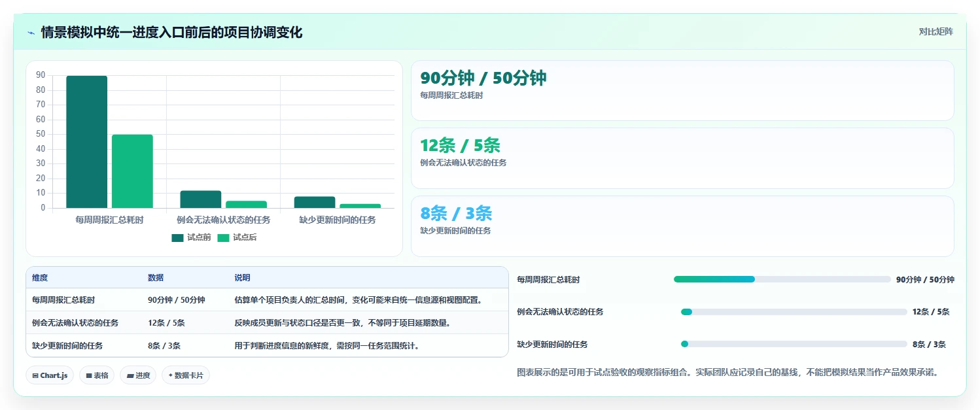Click the progress bar for 每周周报汇总耗时

click(x=782, y=279)
